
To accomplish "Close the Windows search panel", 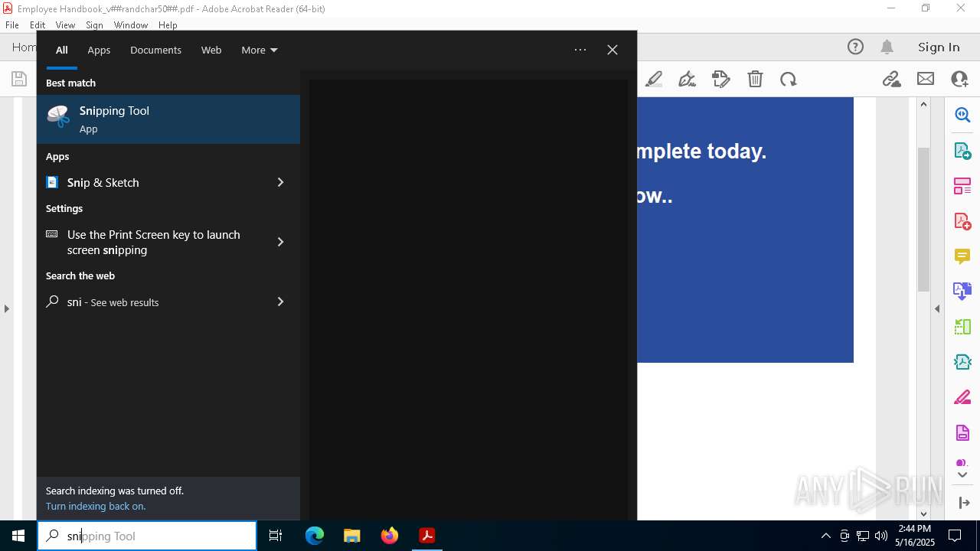I will click(612, 50).
